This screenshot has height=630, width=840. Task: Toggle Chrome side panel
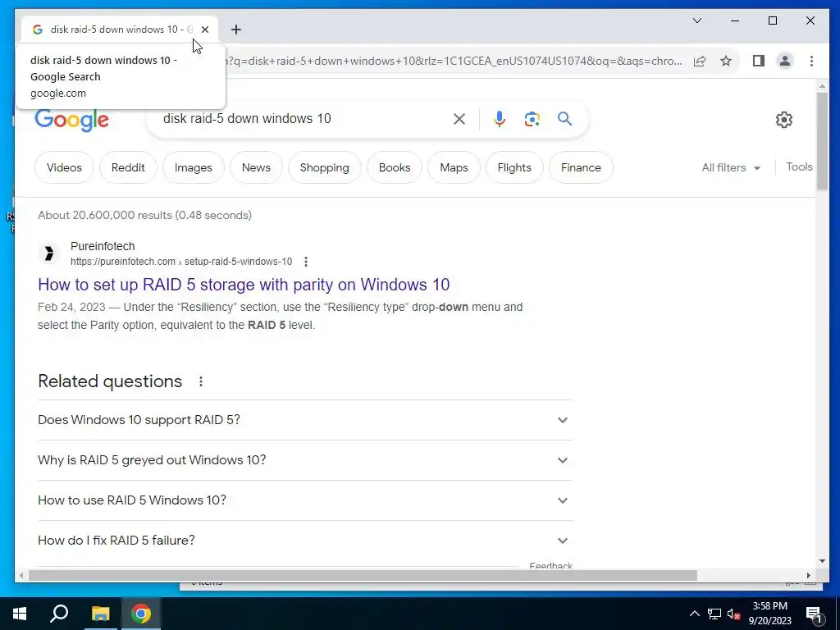[759, 61]
